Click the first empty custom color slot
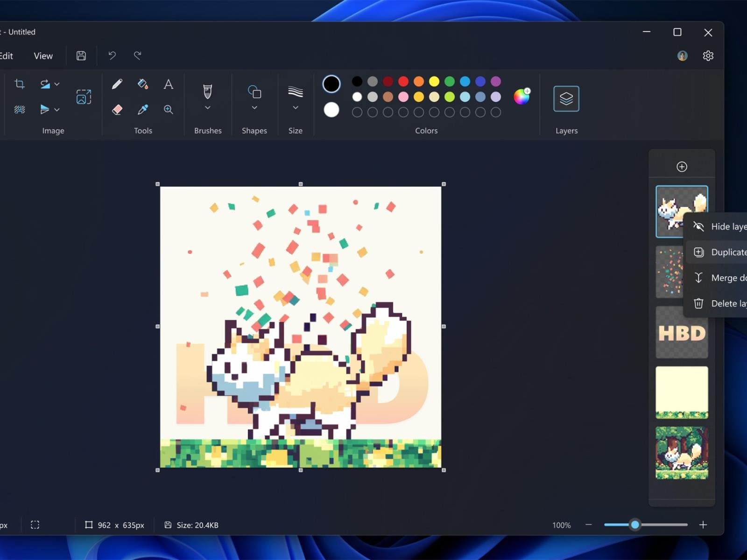Image resolution: width=747 pixels, height=560 pixels. [357, 112]
